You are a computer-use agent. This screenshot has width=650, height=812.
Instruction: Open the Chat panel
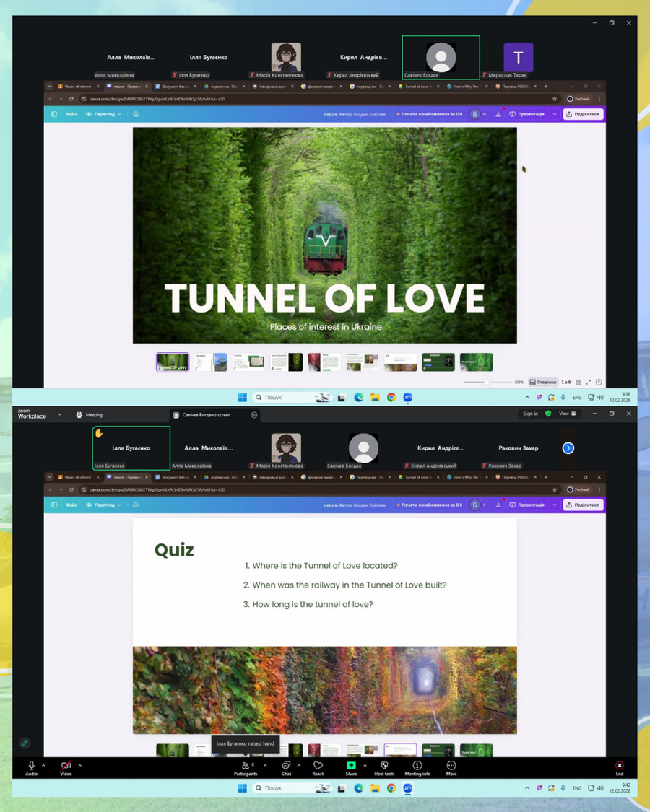tap(286, 766)
